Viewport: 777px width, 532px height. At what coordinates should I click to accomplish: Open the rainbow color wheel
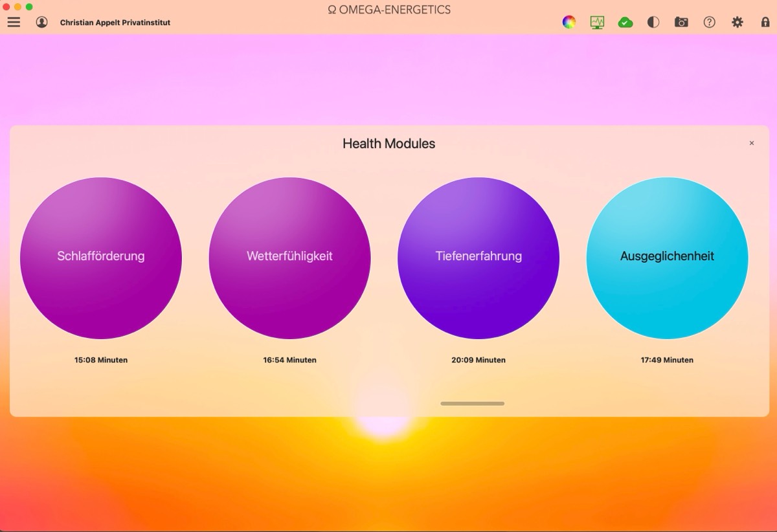569,22
